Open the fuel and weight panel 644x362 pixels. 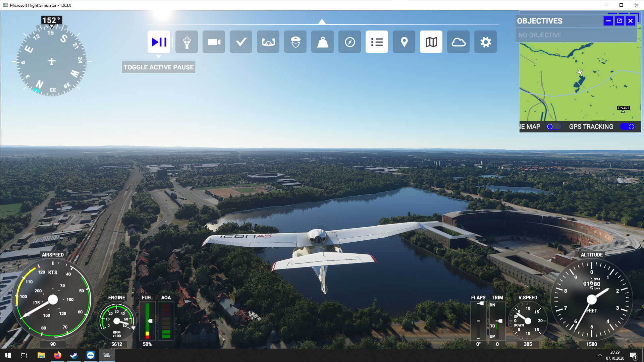[322, 42]
